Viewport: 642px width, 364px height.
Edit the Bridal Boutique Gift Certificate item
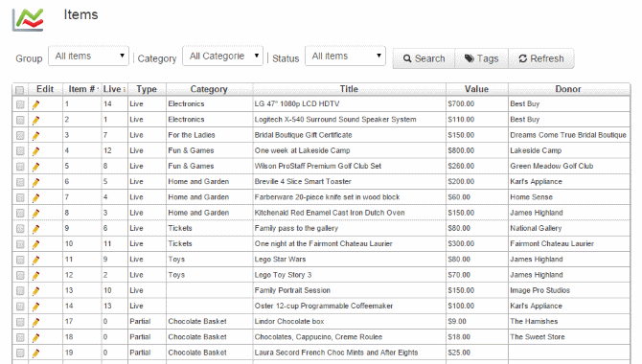tap(35, 136)
